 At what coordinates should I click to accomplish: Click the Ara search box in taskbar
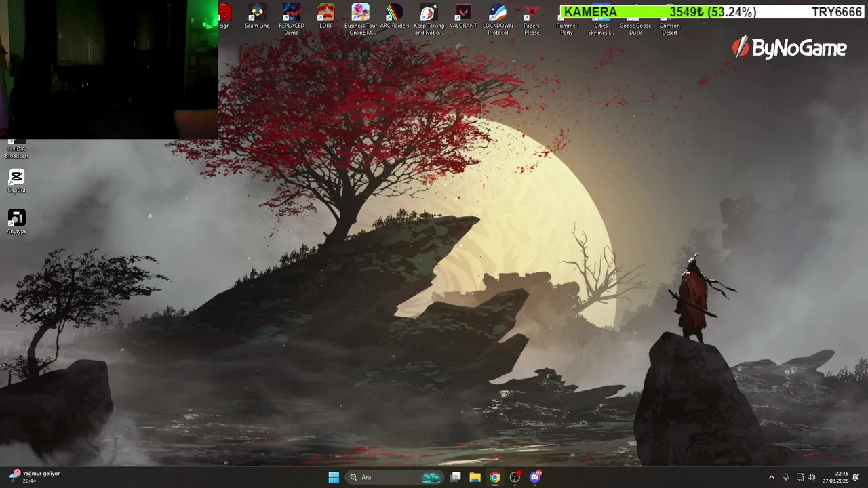click(x=395, y=477)
